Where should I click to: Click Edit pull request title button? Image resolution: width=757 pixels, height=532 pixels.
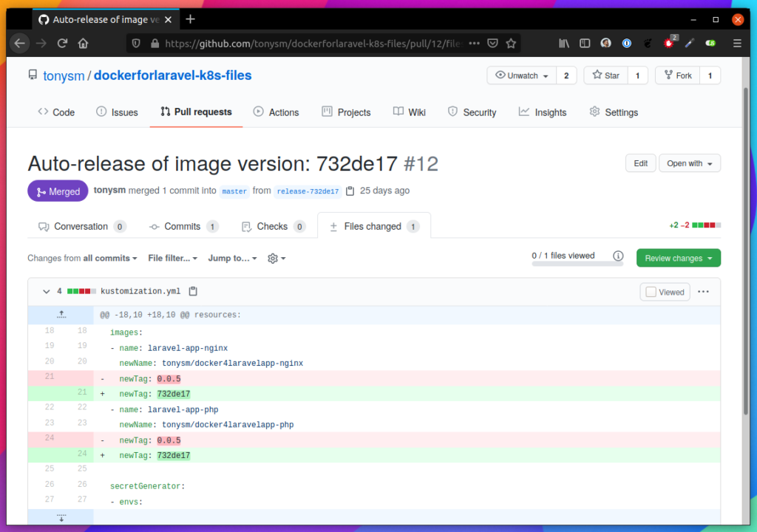coord(641,163)
